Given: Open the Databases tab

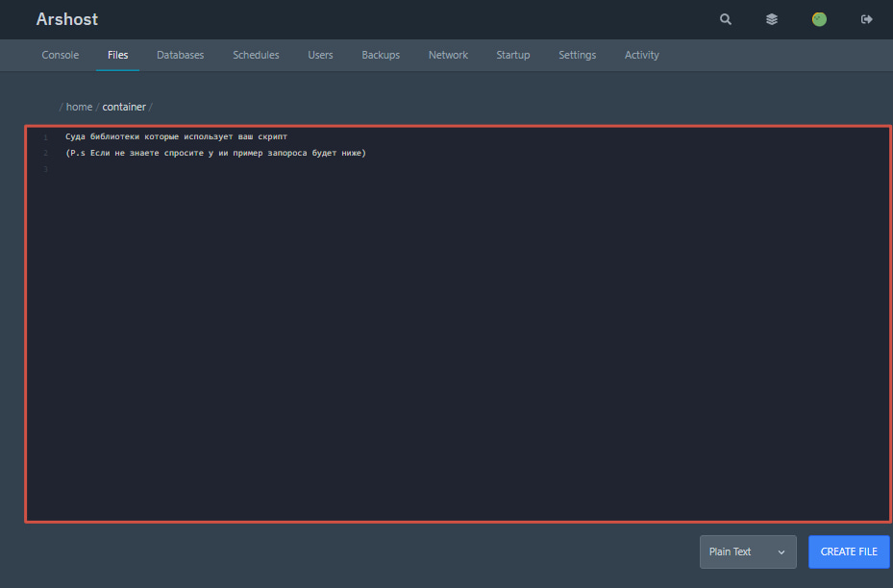Looking at the screenshot, I should tap(180, 55).
